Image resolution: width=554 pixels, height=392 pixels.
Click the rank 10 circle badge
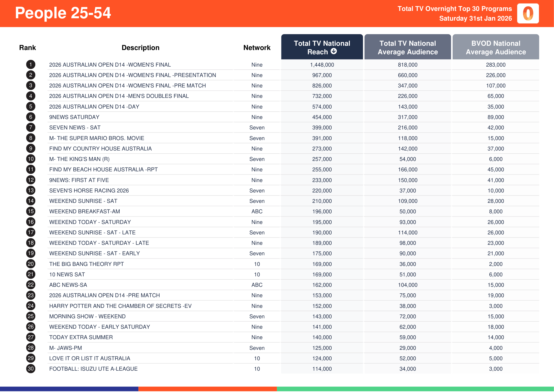click(31, 159)
